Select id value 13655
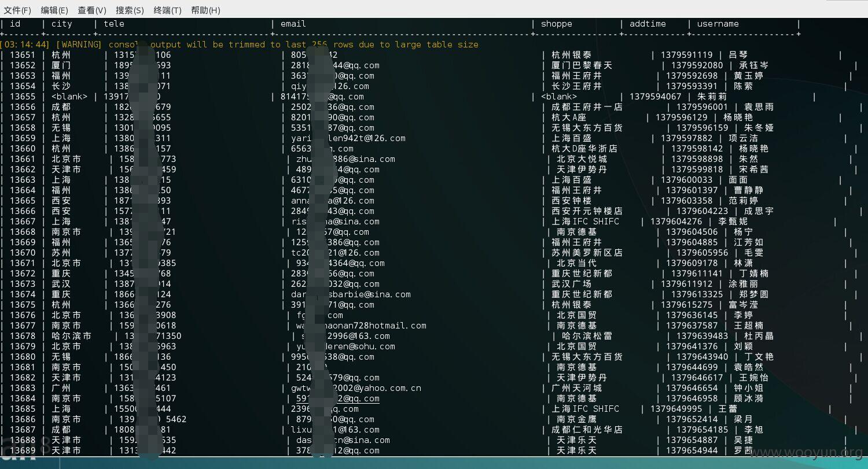The width and height of the screenshot is (868, 469). click(23, 97)
